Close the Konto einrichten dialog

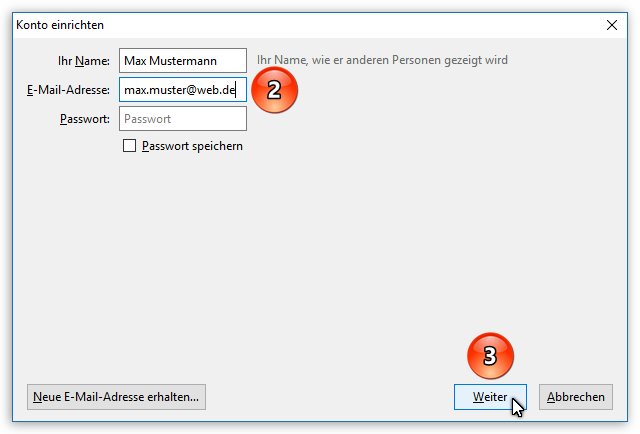612,24
